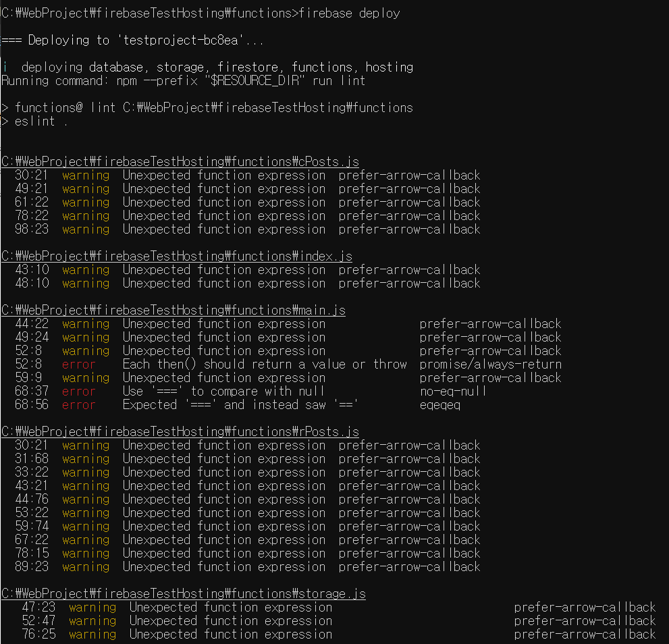This screenshot has height=644, width=669.
Task: Click the main.js file path
Action: coord(173,311)
